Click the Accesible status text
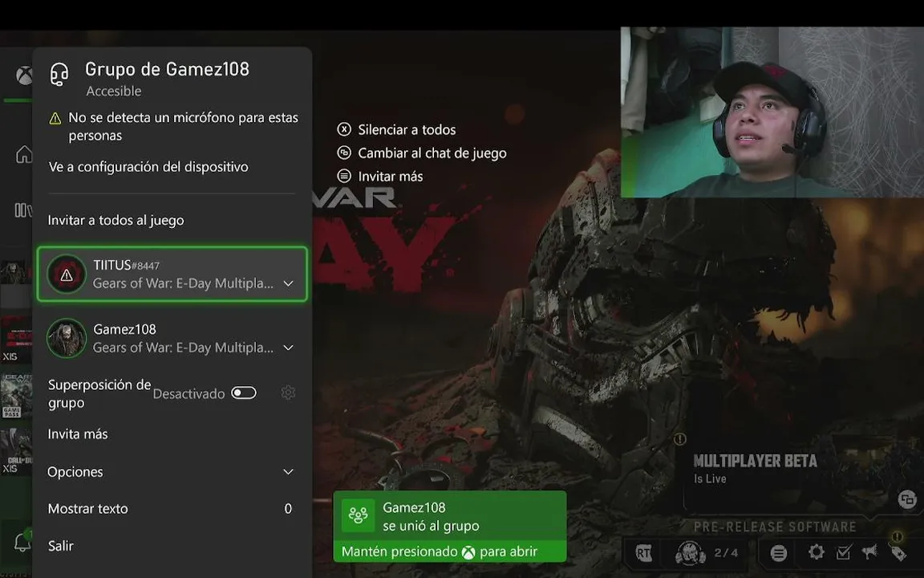 click(114, 92)
